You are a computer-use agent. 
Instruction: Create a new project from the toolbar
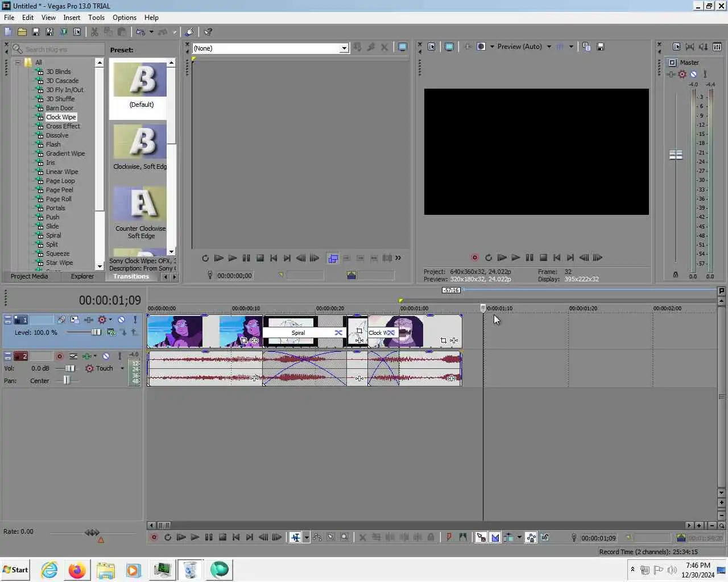tap(8, 32)
